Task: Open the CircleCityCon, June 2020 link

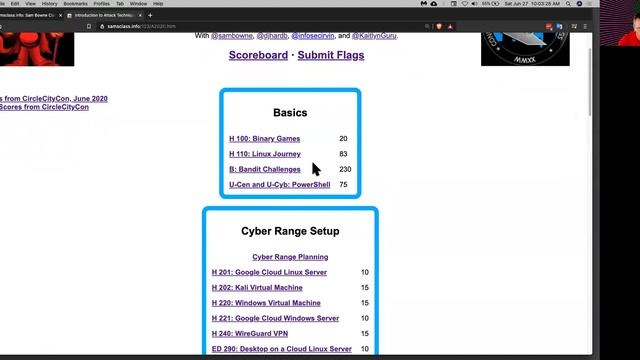Action: point(54,99)
